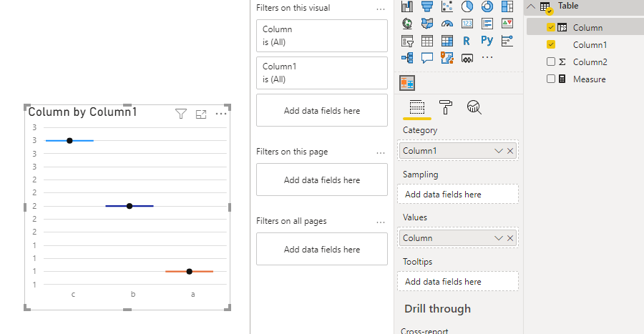
Task: Open options for Filters on this visual
Action: (x=381, y=9)
